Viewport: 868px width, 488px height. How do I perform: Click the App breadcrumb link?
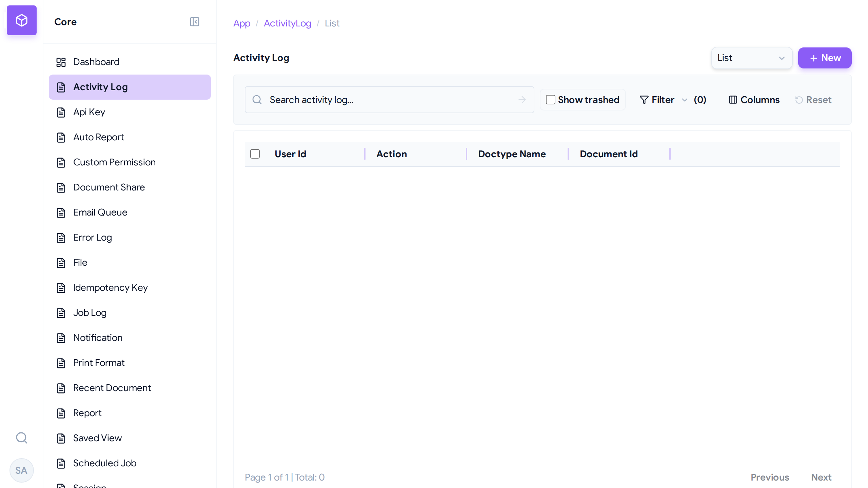[x=242, y=23]
